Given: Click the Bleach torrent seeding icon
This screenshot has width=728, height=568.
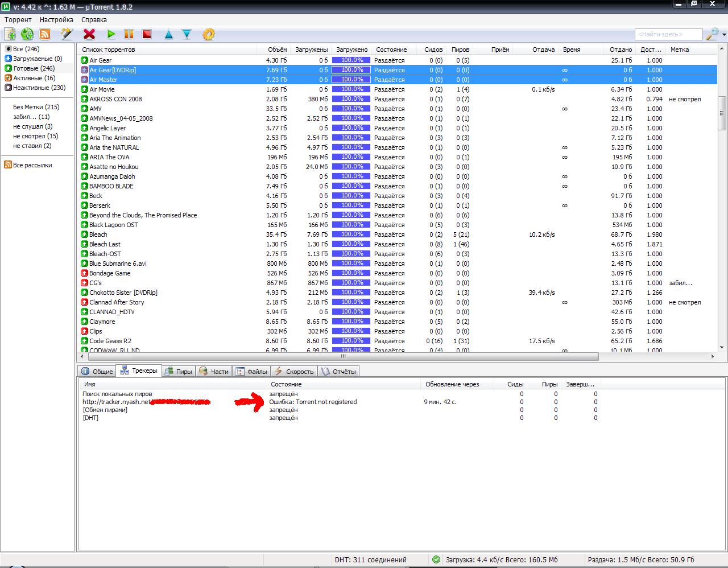Looking at the screenshot, I should [84, 234].
